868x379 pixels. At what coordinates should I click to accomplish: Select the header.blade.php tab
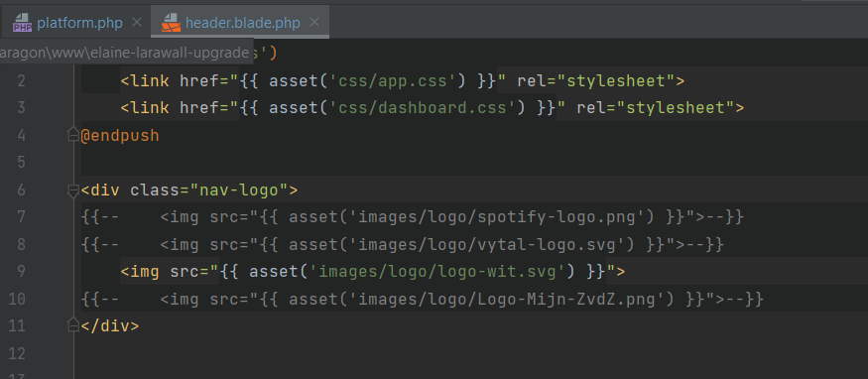(x=240, y=23)
